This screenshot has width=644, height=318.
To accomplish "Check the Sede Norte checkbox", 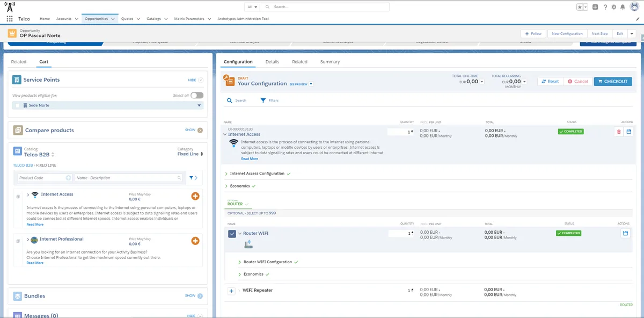I will (17, 105).
